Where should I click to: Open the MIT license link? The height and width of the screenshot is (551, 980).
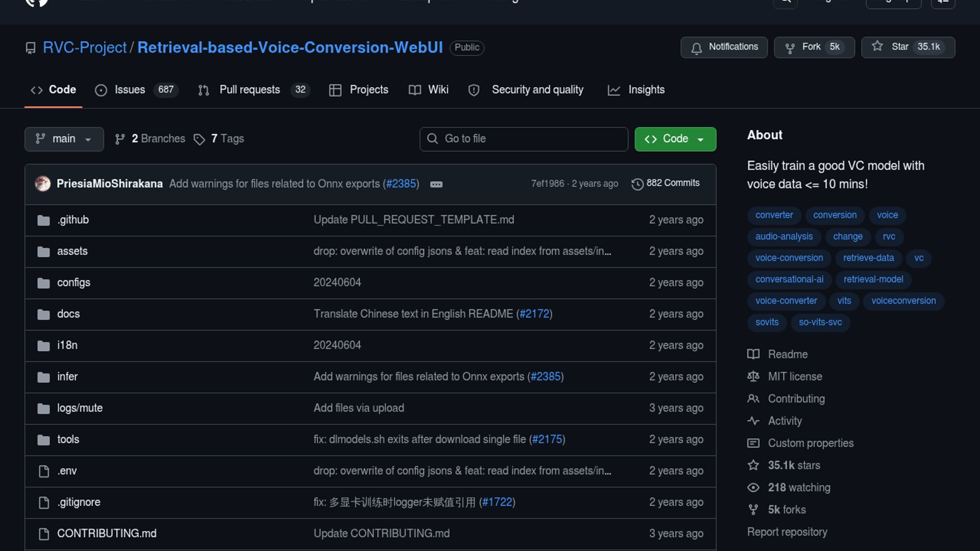[x=795, y=377]
